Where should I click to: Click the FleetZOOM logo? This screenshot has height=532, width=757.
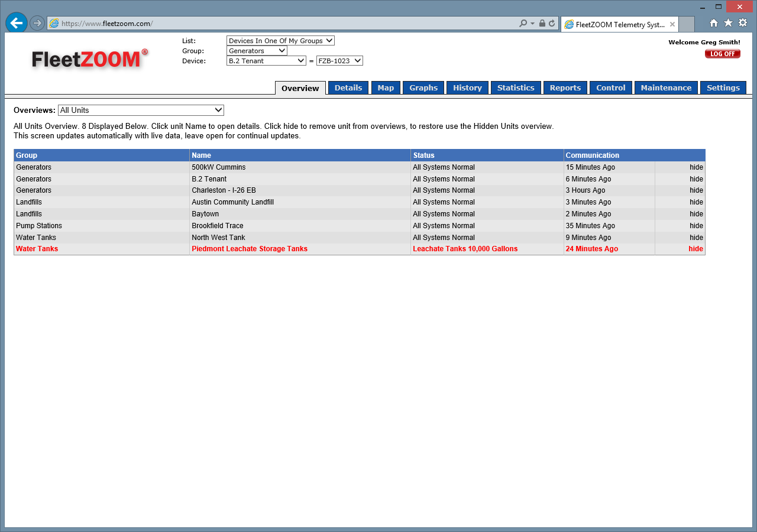pos(89,59)
